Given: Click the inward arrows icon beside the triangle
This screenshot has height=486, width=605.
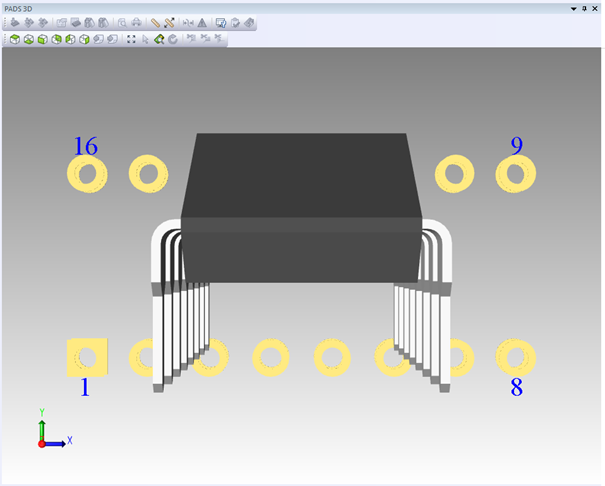Looking at the screenshot, I should 188,23.
